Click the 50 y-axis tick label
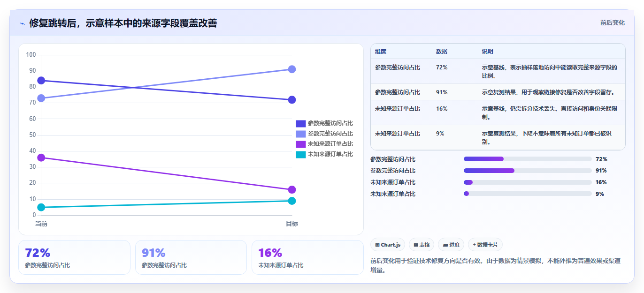The height and width of the screenshot is (293, 644). click(32, 135)
